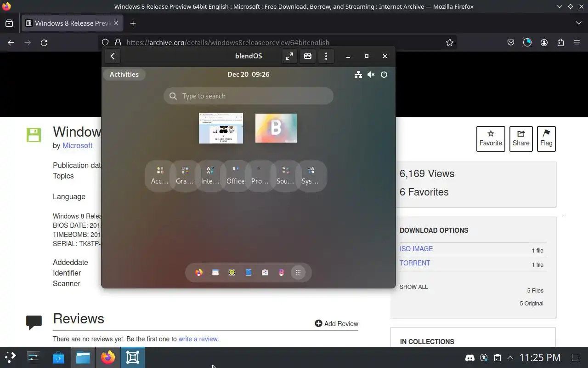Expand hidden system tray icons arrow
This screenshot has width=588, height=368.
[510, 357]
